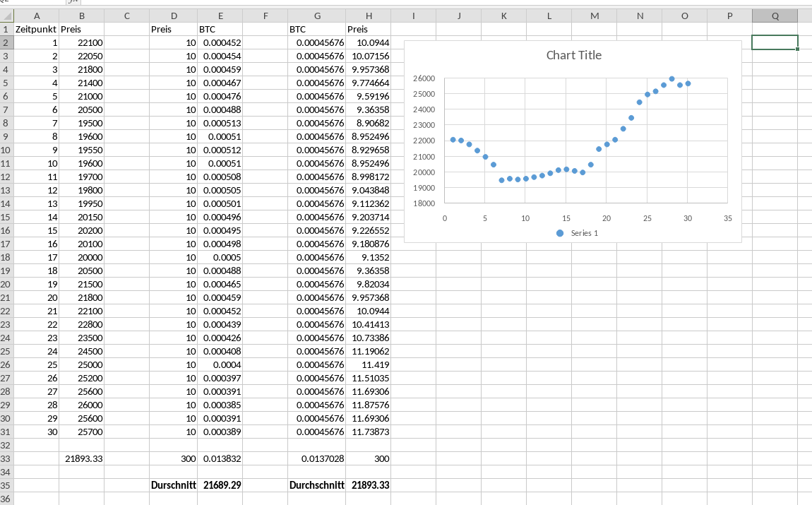Image resolution: width=812 pixels, height=505 pixels.
Task: Select the cell showing 0.0004
Action: 220,364
